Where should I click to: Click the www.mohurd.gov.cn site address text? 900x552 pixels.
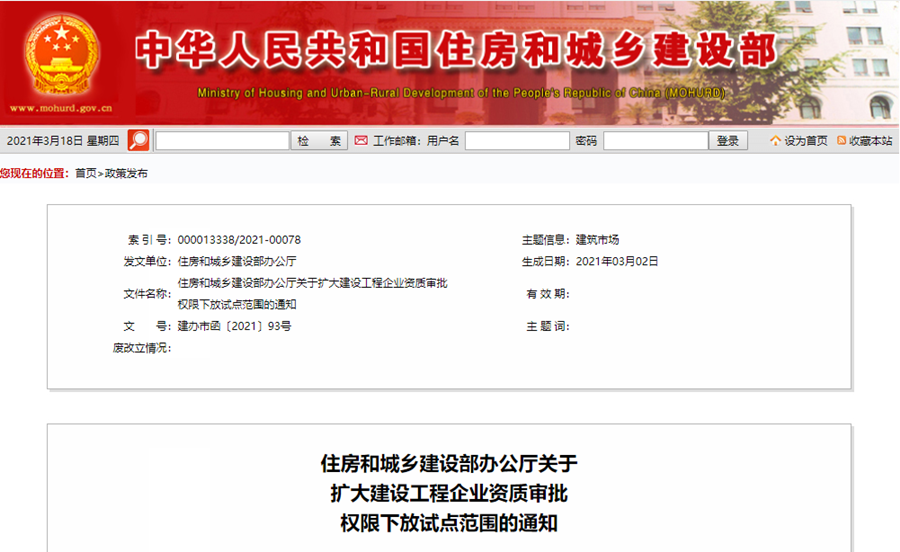(61, 108)
